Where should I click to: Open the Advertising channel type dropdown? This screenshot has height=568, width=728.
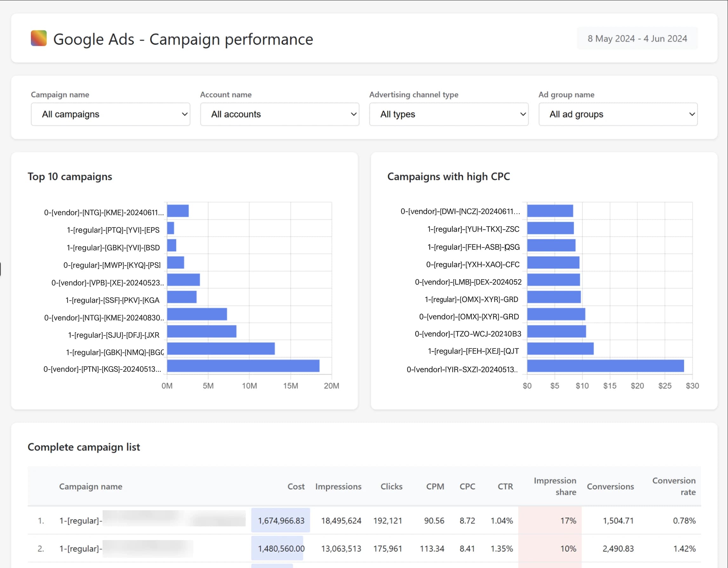coord(448,114)
